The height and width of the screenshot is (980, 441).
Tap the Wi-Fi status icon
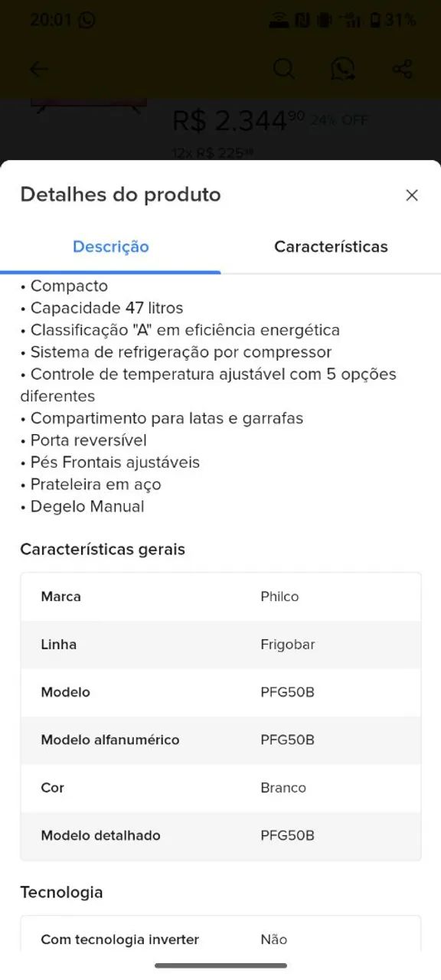[279, 21]
